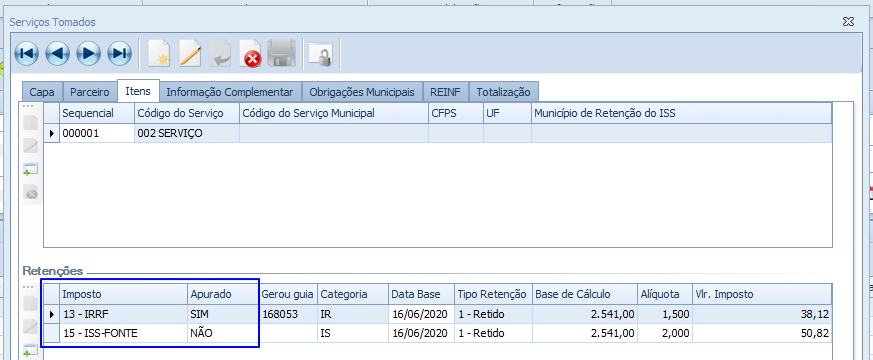Click the grey remove-item icon beside the items grid
The height and width of the screenshot is (360, 873).
tap(31, 193)
